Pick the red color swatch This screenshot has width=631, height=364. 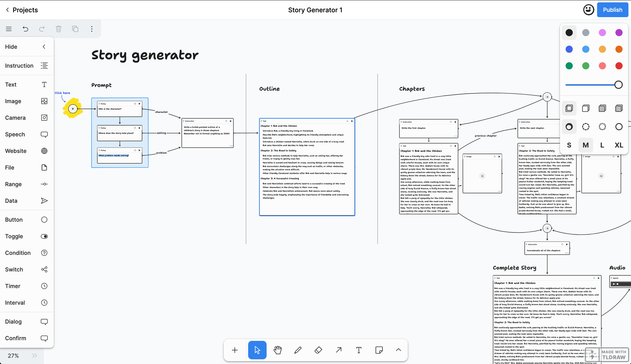(x=619, y=66)
